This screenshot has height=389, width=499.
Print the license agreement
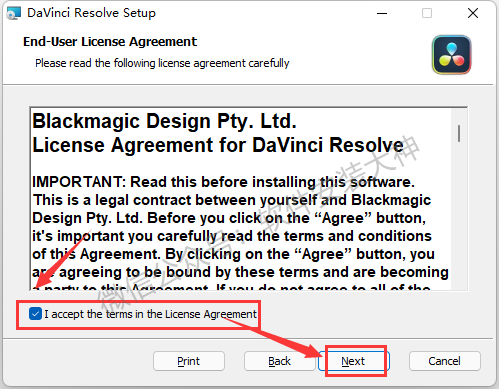pos(189,361)
